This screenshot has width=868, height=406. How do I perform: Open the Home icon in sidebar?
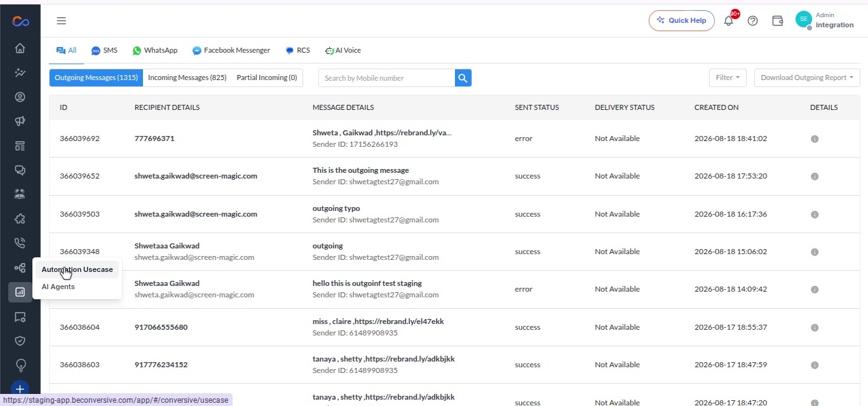tap(20, 48)
